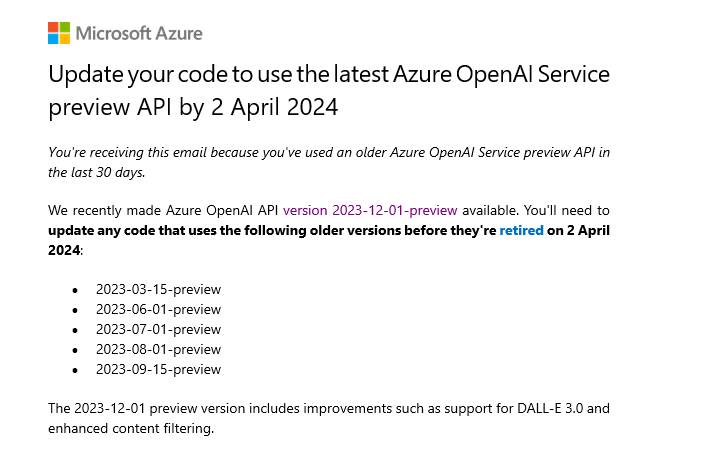709x449 pixels.
Task: Click the bullet point beside 2023-03-15-preview
Action: [x=75, y=290]
